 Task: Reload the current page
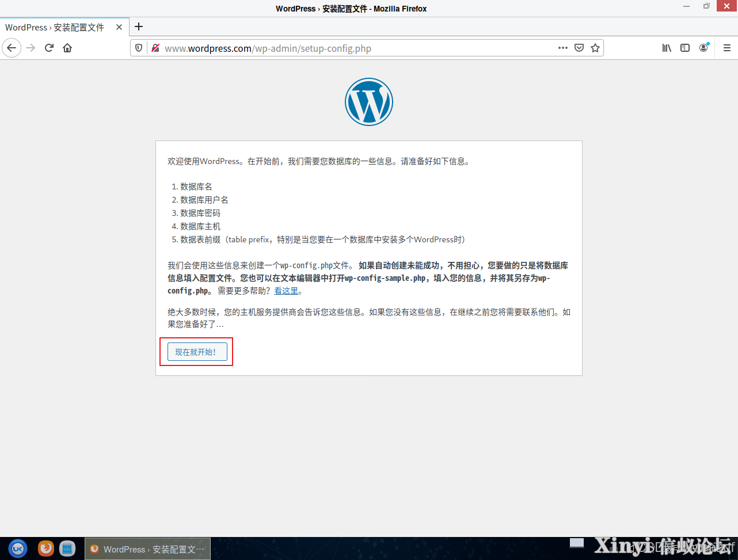pyautogui.click(x=50, y=48)
